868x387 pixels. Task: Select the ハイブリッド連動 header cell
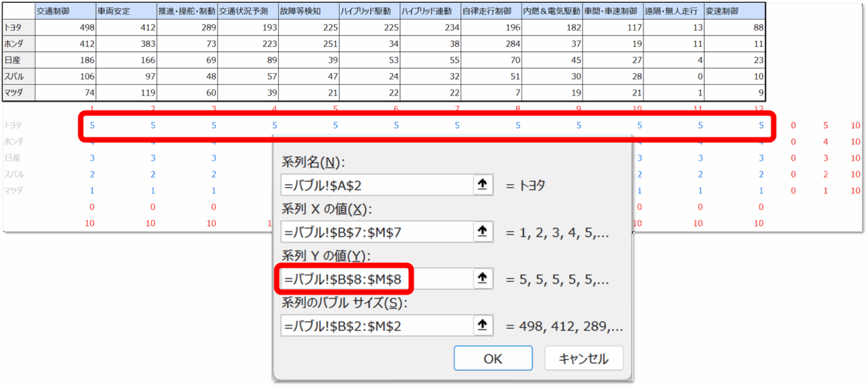(431, 11)
